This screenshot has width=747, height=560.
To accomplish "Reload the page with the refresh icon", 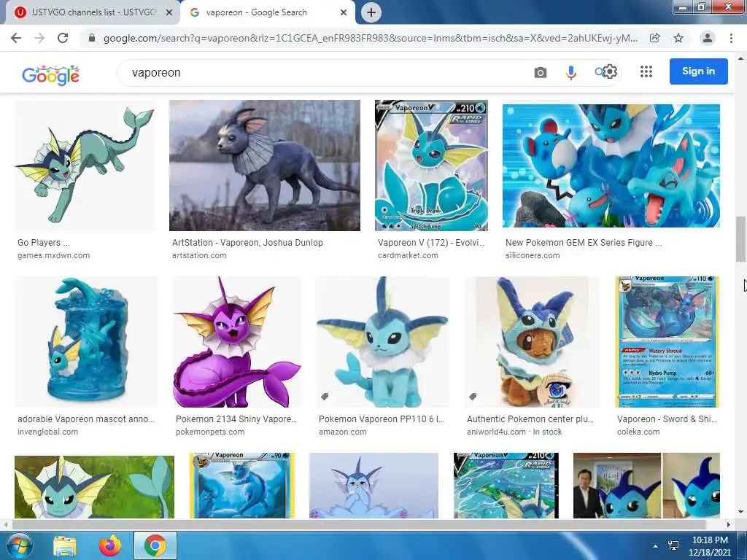I will click(63, 38).
